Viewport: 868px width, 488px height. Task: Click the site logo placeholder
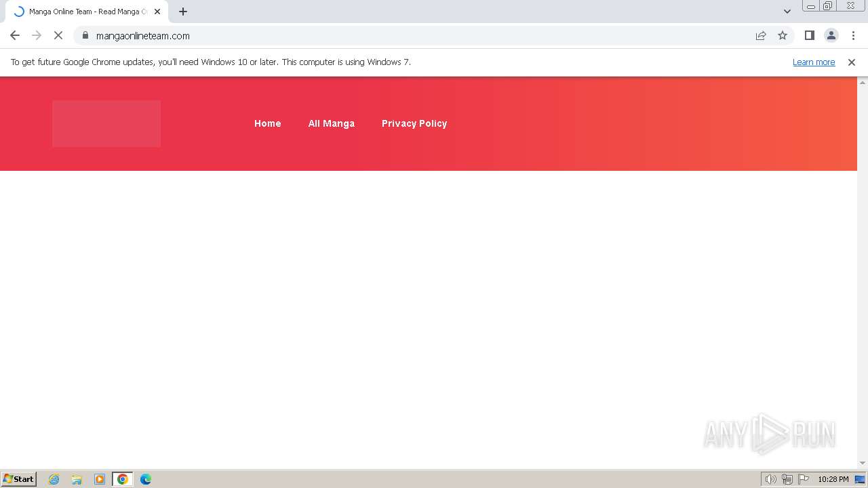106,123
